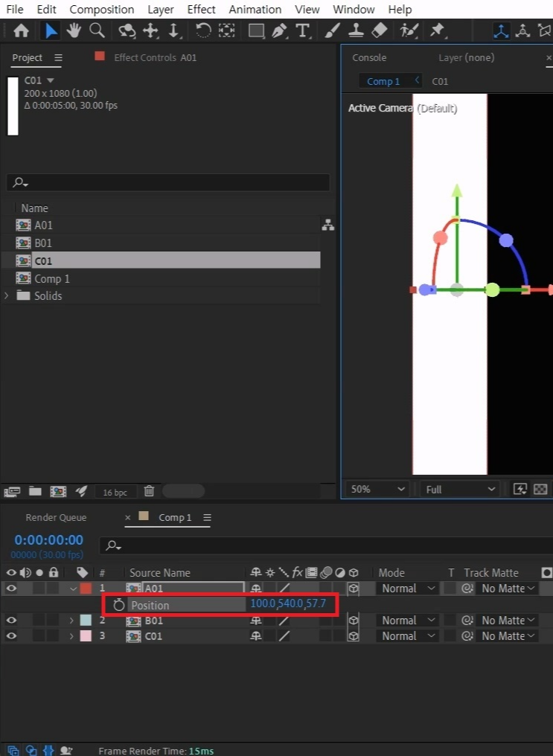Open the File menu
Screen dimensions: 553x756
(x=14, y=9)
